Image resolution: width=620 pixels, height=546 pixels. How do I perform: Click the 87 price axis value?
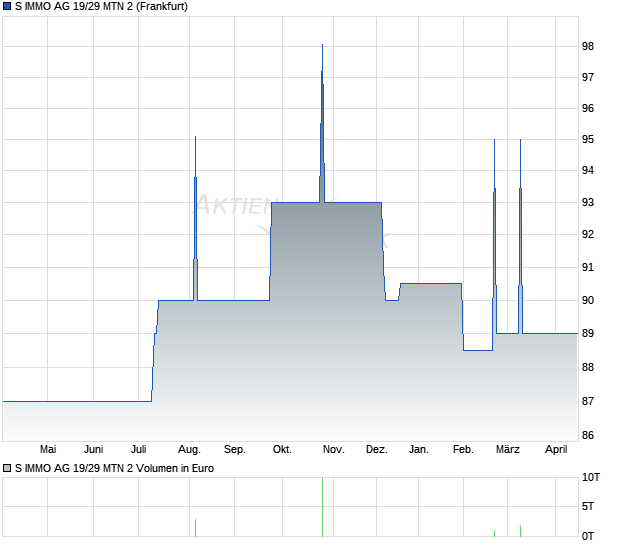click(588, 401)
